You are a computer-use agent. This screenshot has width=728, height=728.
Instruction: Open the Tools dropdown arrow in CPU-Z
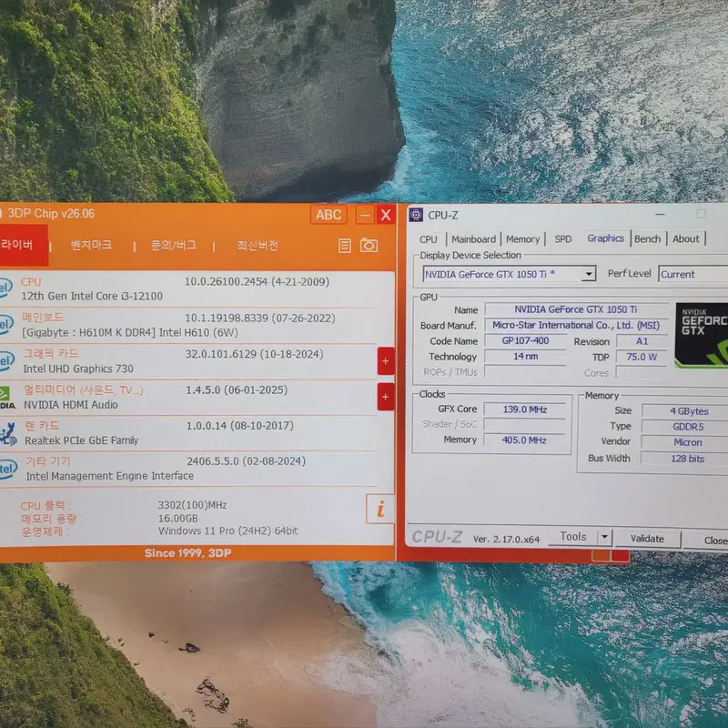tap(604, 537)
